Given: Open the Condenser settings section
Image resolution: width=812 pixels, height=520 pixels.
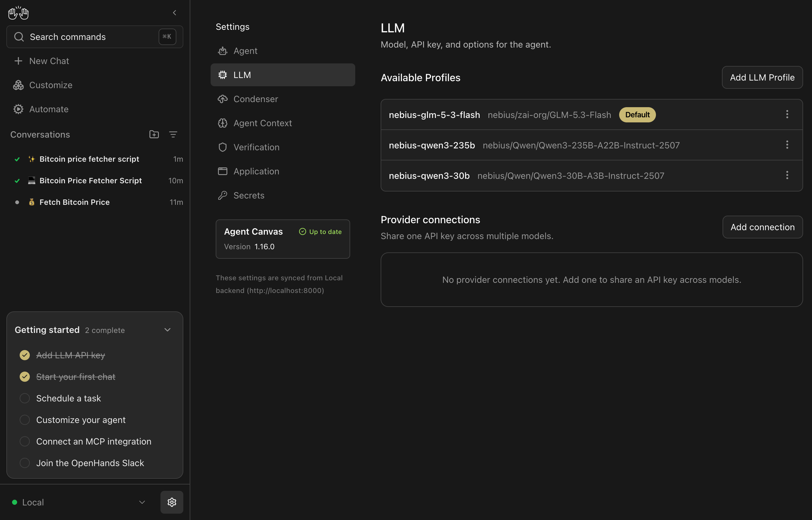Looking at the screenshot, I should (x=283, y=99).
